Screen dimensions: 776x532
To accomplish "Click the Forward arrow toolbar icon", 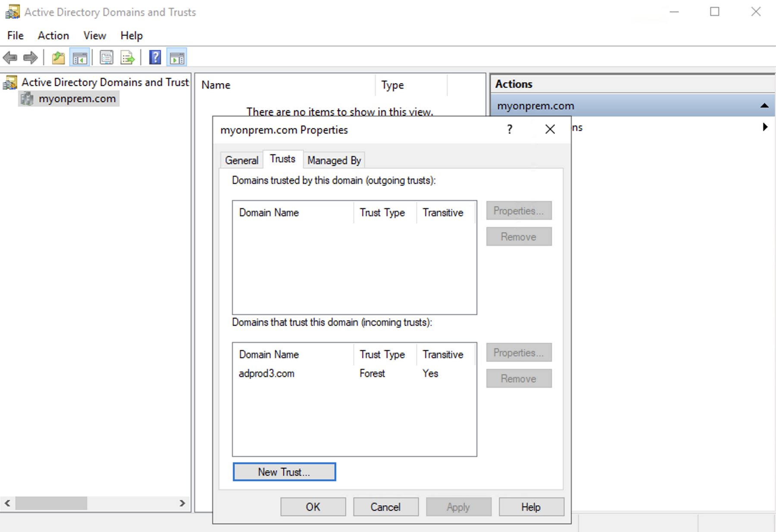I will coord(30,57).
